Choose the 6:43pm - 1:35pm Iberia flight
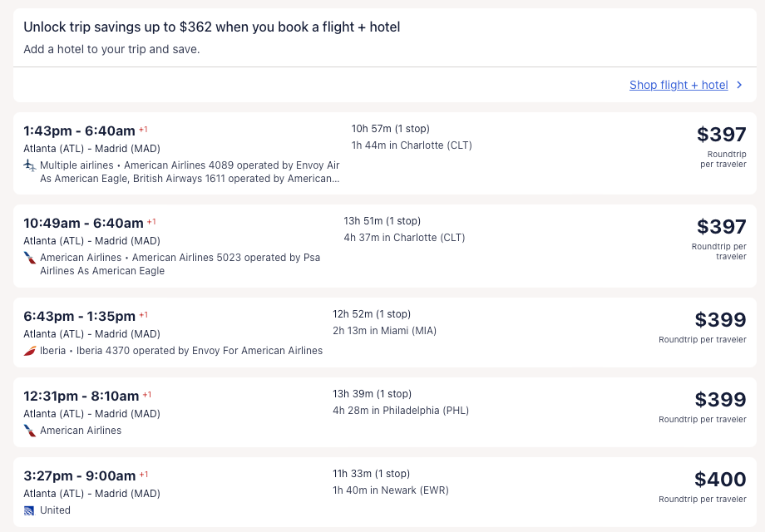The width and height of the screenshot is (765, 532). coord(79,316)
